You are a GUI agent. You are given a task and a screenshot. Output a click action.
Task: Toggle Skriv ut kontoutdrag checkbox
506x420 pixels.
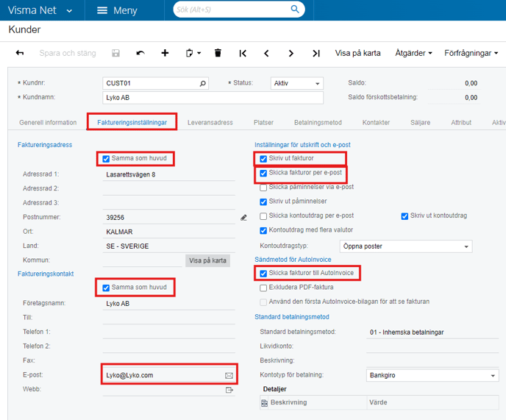tap(405, 216)
